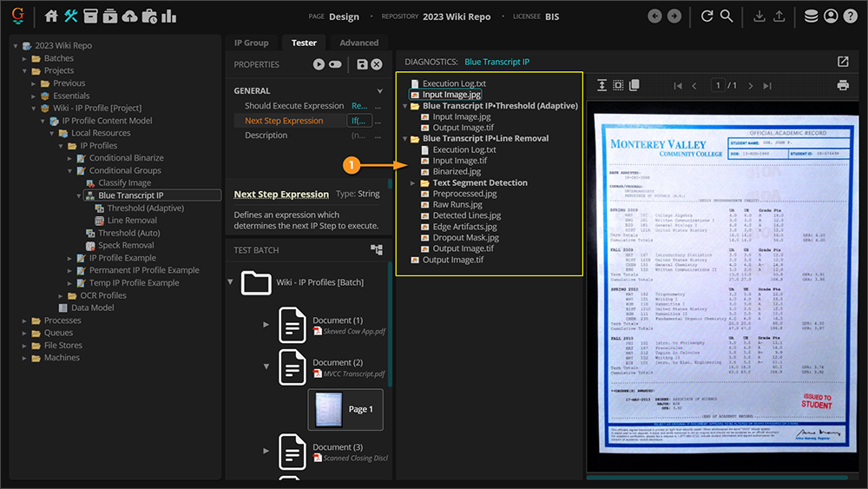Open the help question mark icon
The height and width of the screenshot is (489, 868).
click(x=851, y=16)
